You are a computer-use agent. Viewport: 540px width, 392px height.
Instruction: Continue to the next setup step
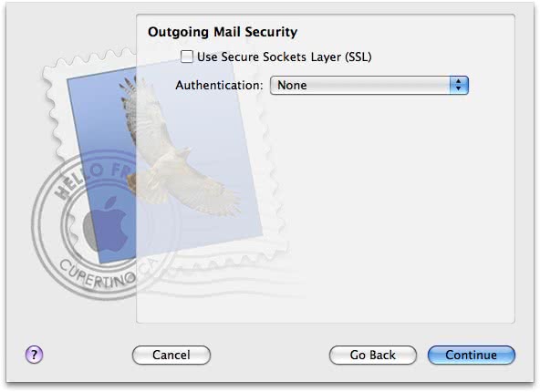[x=471, y=355]
